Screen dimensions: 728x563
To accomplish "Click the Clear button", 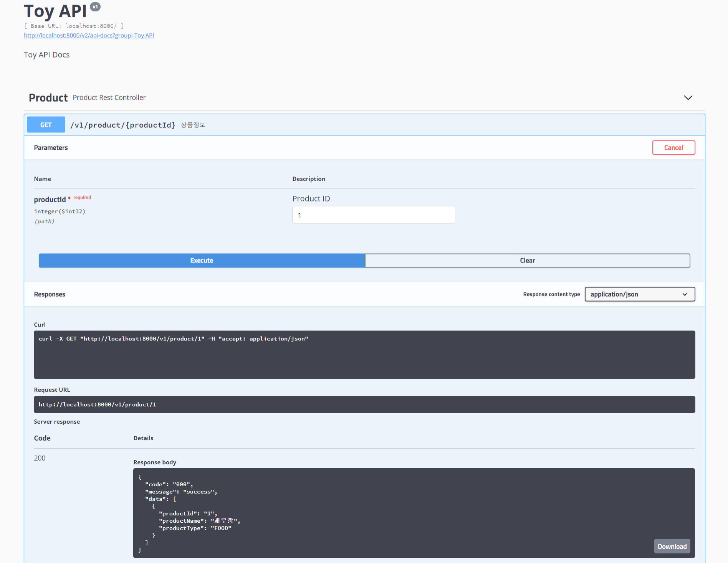I will tap(527, 261).
